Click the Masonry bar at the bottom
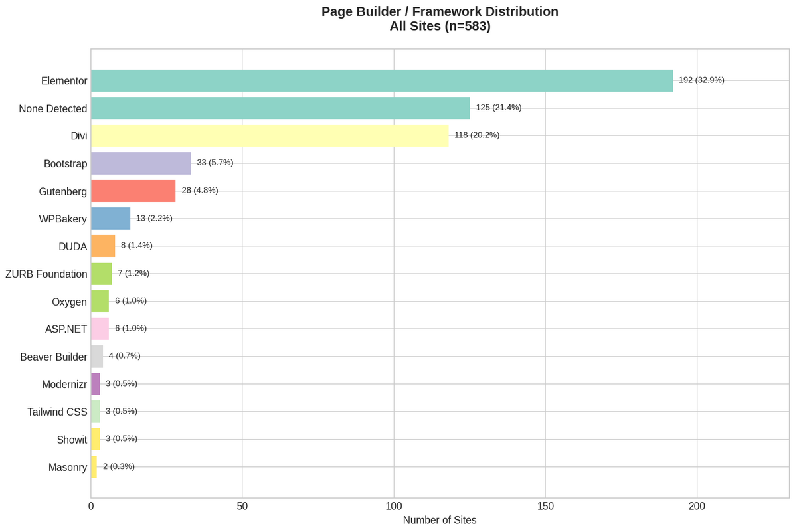795x532 pixels. pyautogui.click(x=94, y=466)
